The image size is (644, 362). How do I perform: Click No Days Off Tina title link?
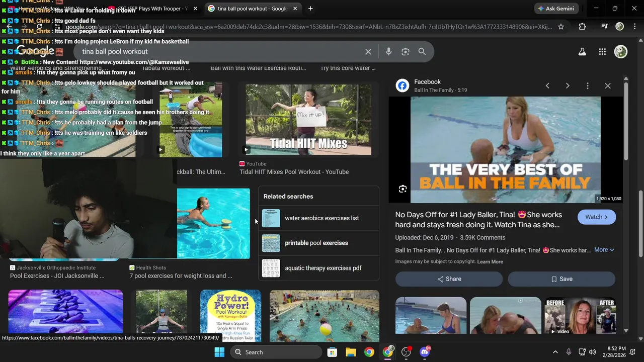click(478, 220)
